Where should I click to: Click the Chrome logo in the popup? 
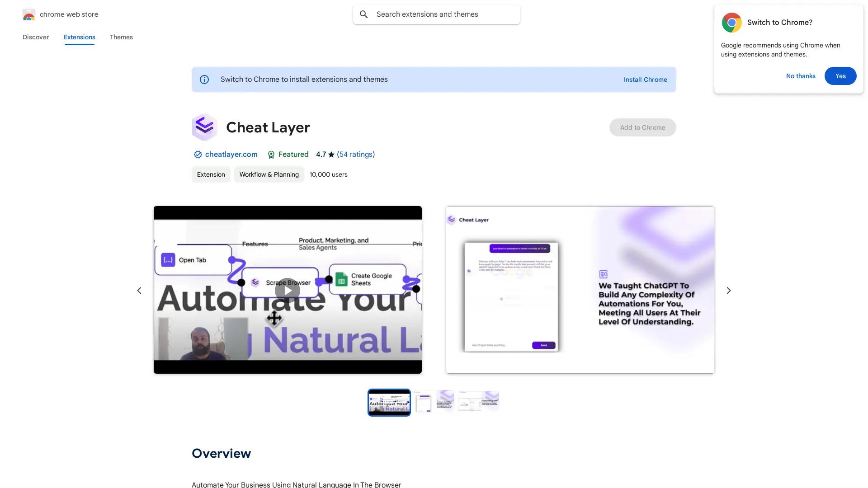point(731,23)
